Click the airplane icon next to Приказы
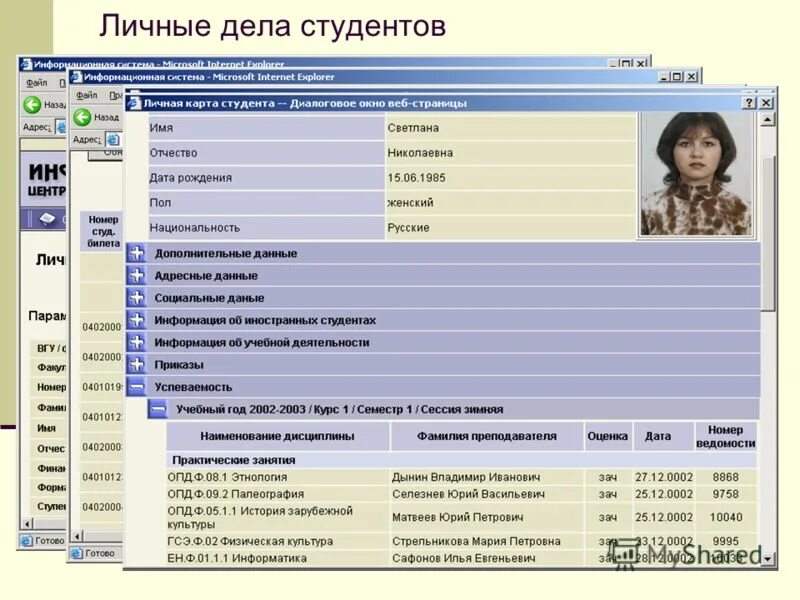The height and width of the screenshot is (600, 800). 137,363
